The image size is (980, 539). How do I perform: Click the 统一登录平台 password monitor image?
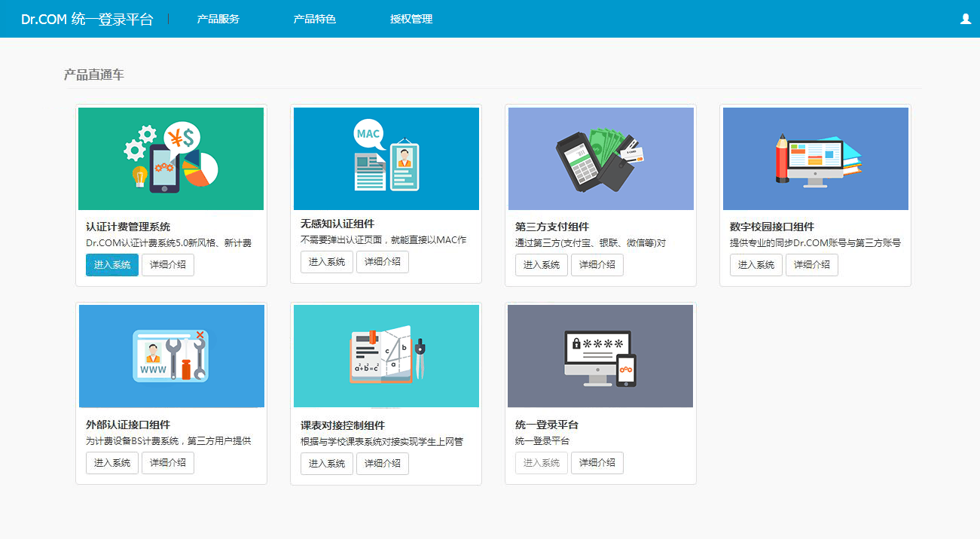[x=600, y=356]
